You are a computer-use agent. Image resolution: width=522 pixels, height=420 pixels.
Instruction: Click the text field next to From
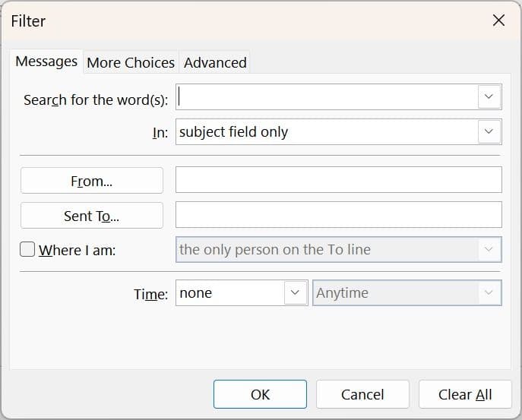click(338, 180)
